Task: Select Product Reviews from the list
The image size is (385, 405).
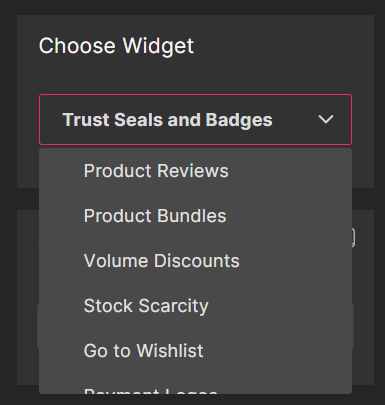Action: pyautogui.click(x=195, y=171)
